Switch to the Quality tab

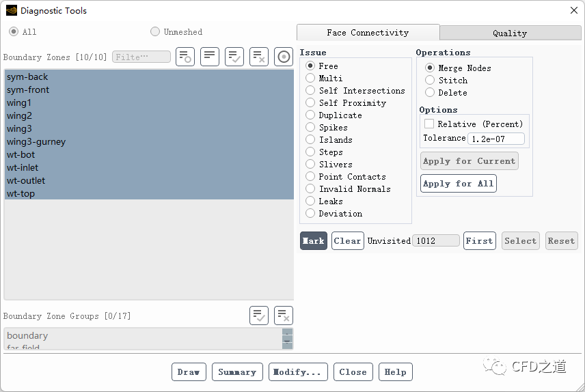pos(510,33)
